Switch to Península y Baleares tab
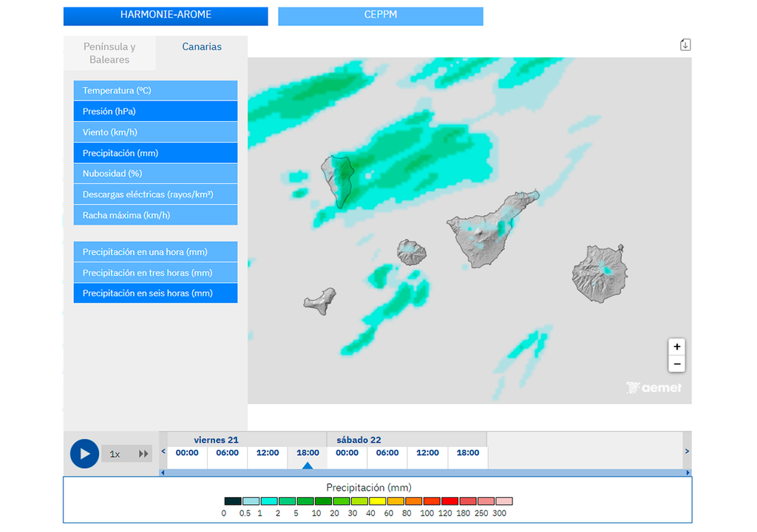757x532 pixels. (x=109, y=53)
